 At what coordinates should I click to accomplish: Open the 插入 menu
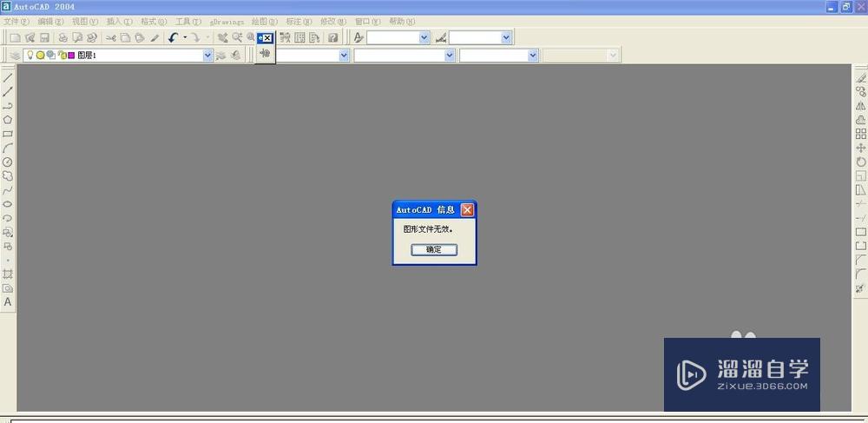tap(120, 22)
